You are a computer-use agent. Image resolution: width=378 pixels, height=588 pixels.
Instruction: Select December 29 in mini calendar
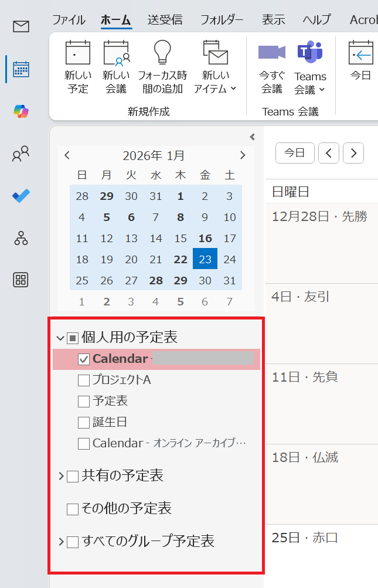(x=107, y=196)
